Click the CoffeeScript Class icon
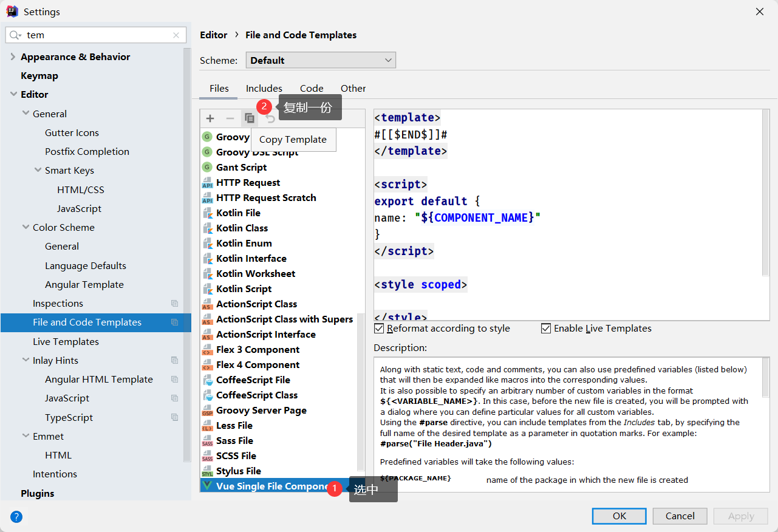Image resolution: width=778 pixels, height=532 pixels. (x=207, y=395)
